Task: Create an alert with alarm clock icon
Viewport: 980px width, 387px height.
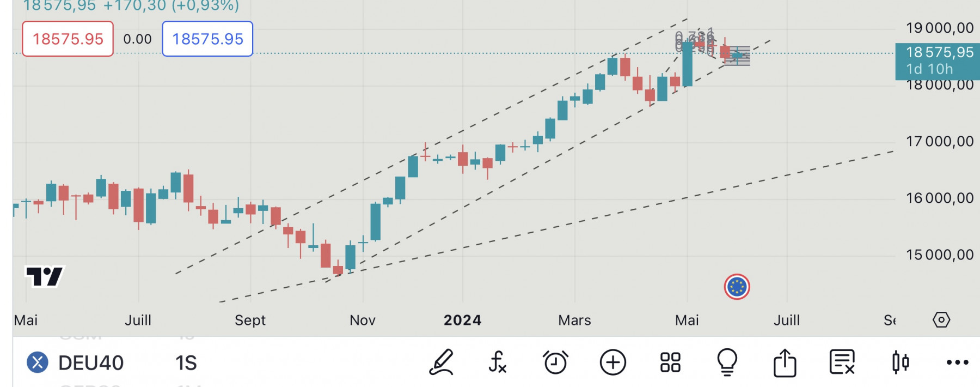Action: (x=555, y=362)
